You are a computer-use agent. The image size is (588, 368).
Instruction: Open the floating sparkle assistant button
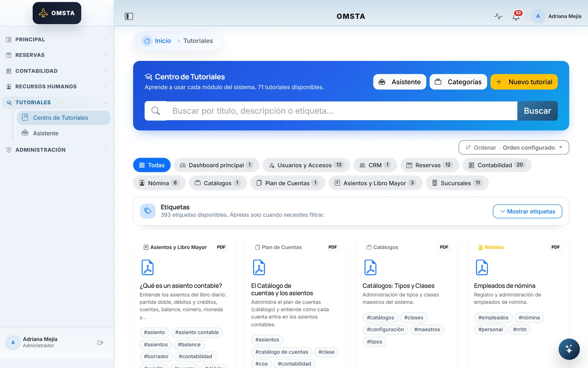point(569,349)
